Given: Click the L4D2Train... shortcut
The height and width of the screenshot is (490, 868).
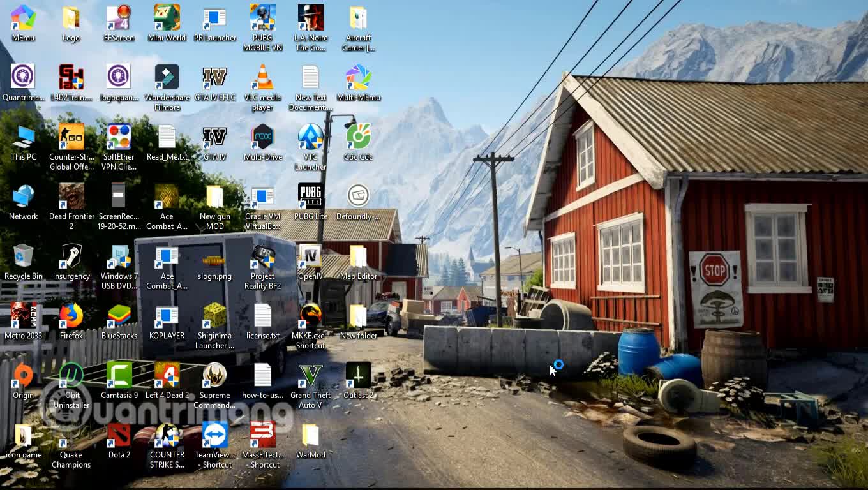Looking at the screenshot, I should pos(71,83).
